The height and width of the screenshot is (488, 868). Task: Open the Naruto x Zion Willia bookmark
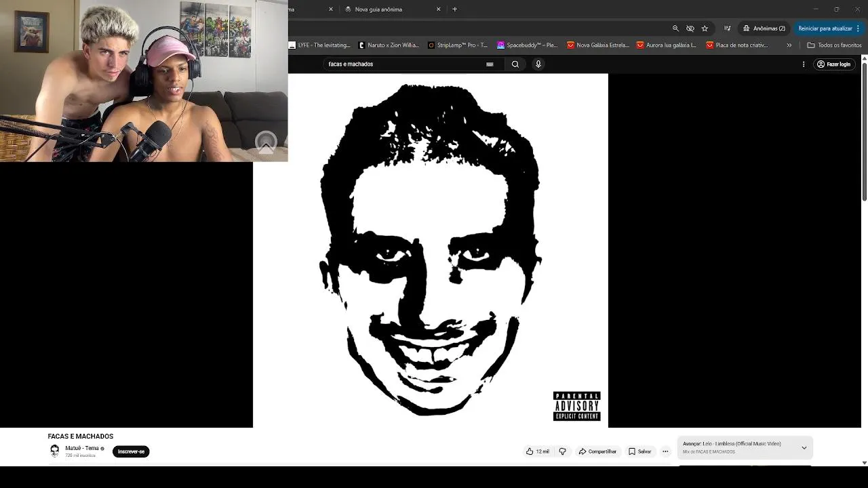[x=389, y=45]
